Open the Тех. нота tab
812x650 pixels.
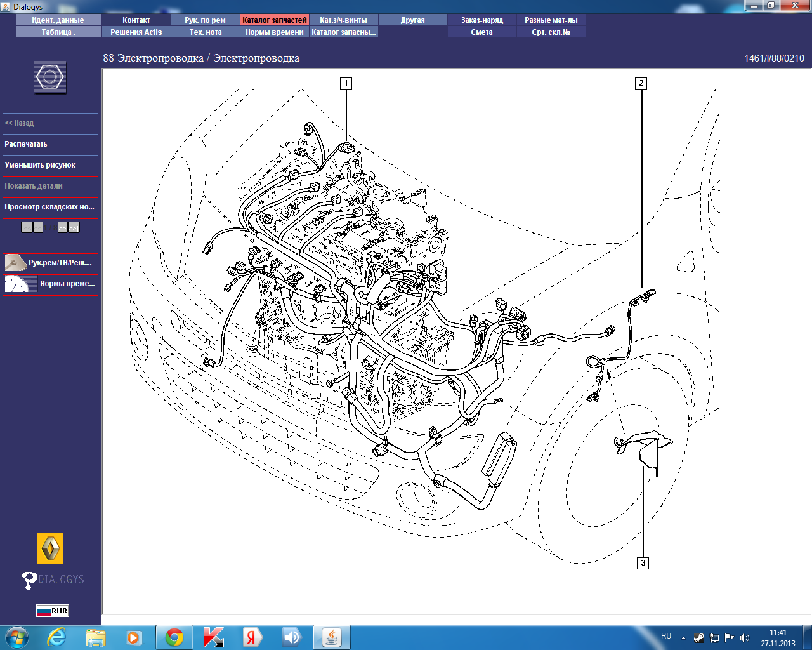[x=206, y=32]
